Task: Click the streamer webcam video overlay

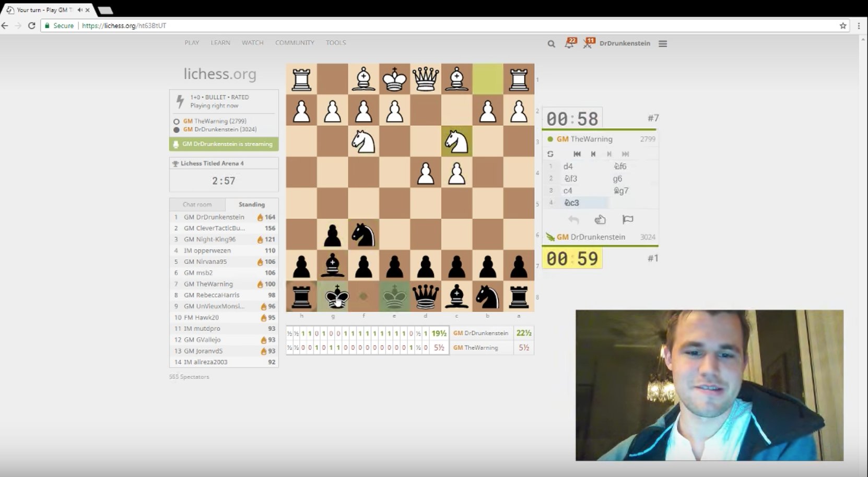Action: pos(709,385)
